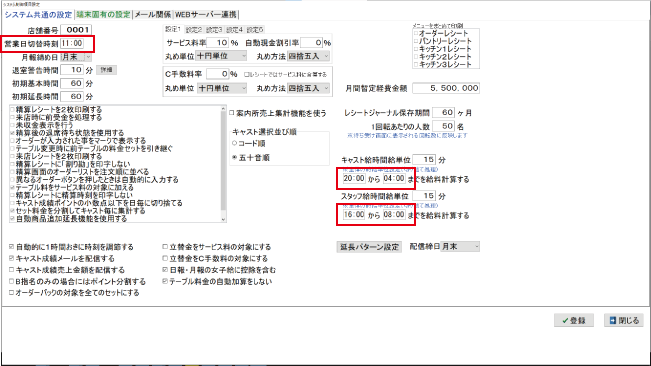The width and height of the screenshot is (651, 366).
Task: Click the cast payroll start time 20:00
Action: 354,178
